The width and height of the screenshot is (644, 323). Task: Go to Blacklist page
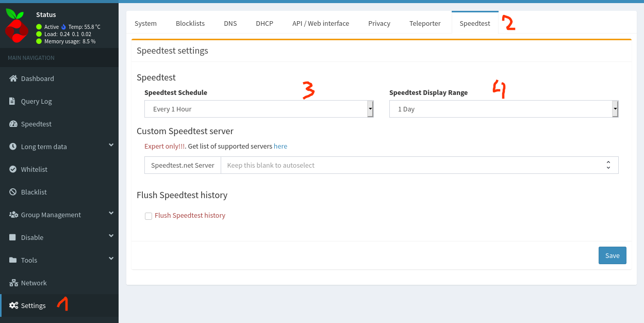pyautogui.click(x=59, y=192)
